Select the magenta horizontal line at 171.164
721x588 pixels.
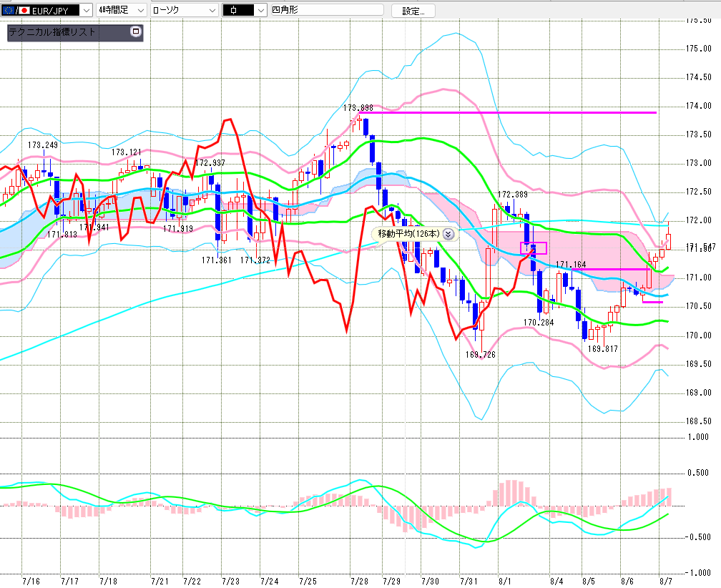609,269
